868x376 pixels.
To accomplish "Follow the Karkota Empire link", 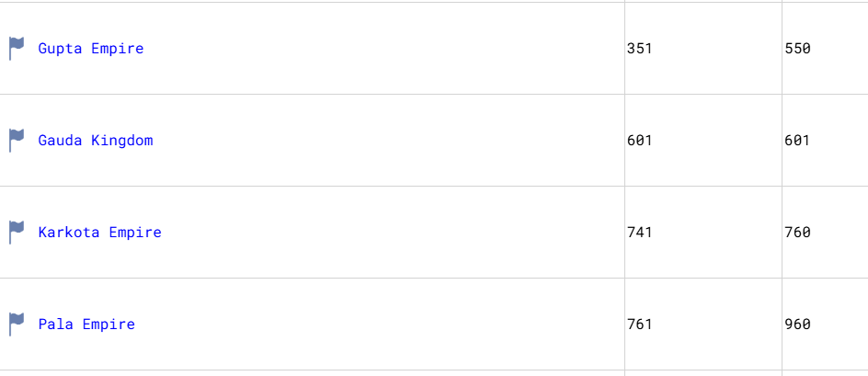I will 99,233.
